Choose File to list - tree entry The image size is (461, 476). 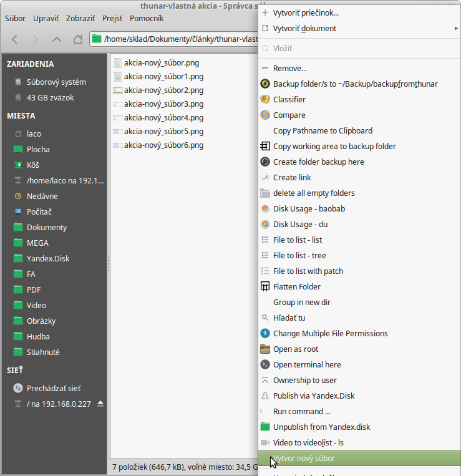click(359, 256)
